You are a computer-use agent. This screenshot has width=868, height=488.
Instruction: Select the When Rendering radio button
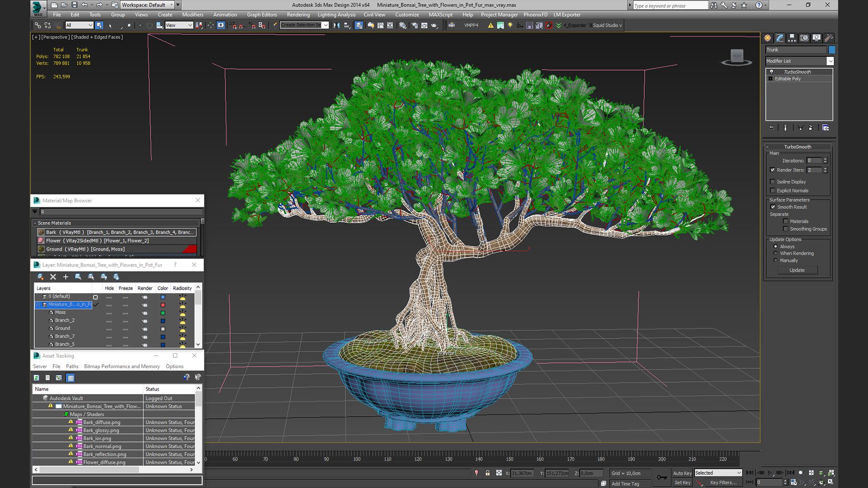click(776, 253)
